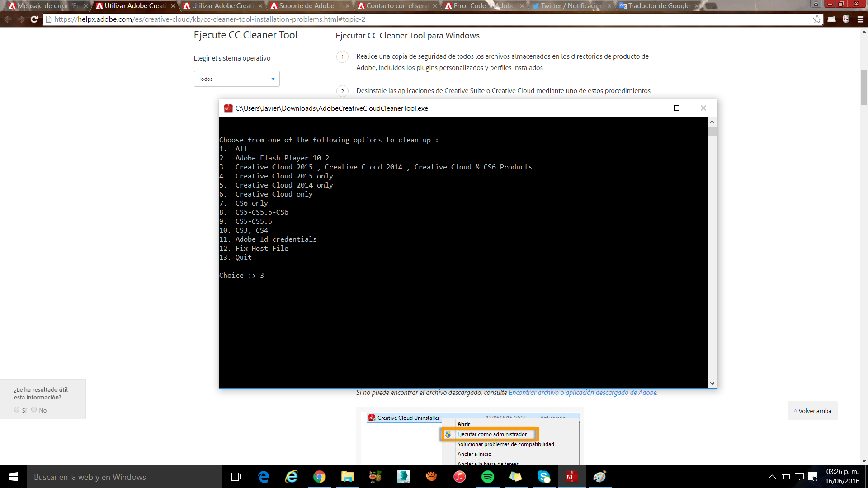The height and width of the screenshot is (488, 868).
Task: Click the extension icon left of the shield
Action: point(832,19)
